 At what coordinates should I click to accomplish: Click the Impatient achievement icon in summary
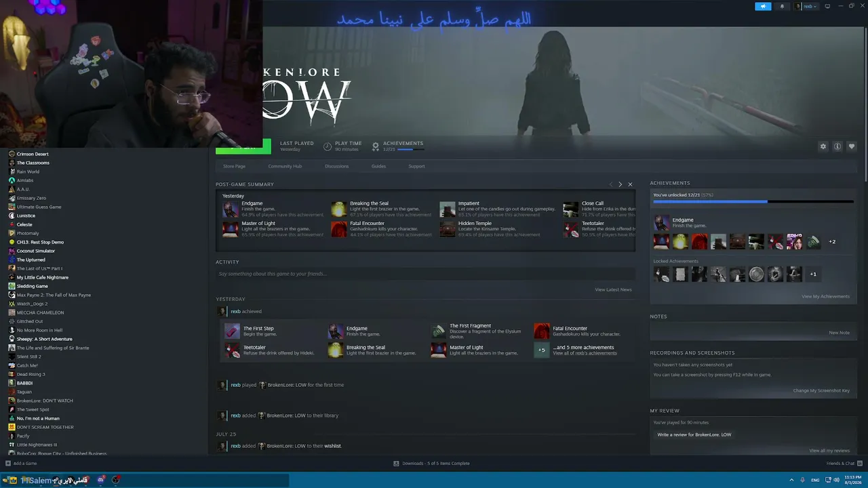447,209
